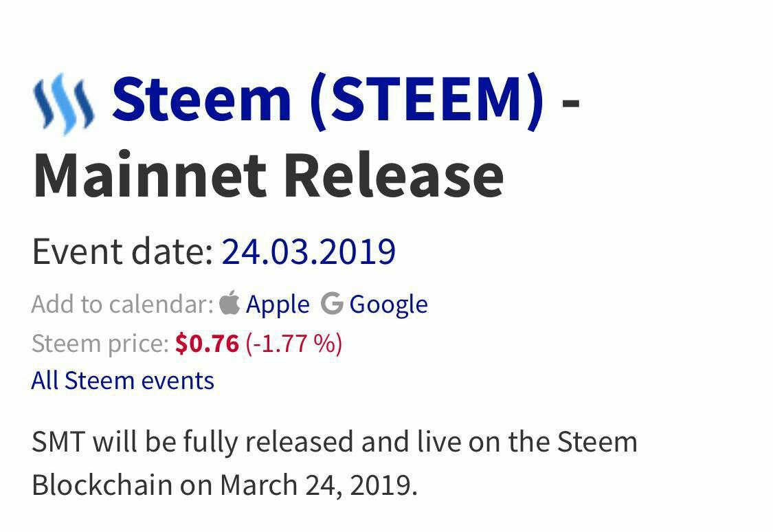Click the Steem price label
The image size is (773, 532).
click(x=100, y=344)
